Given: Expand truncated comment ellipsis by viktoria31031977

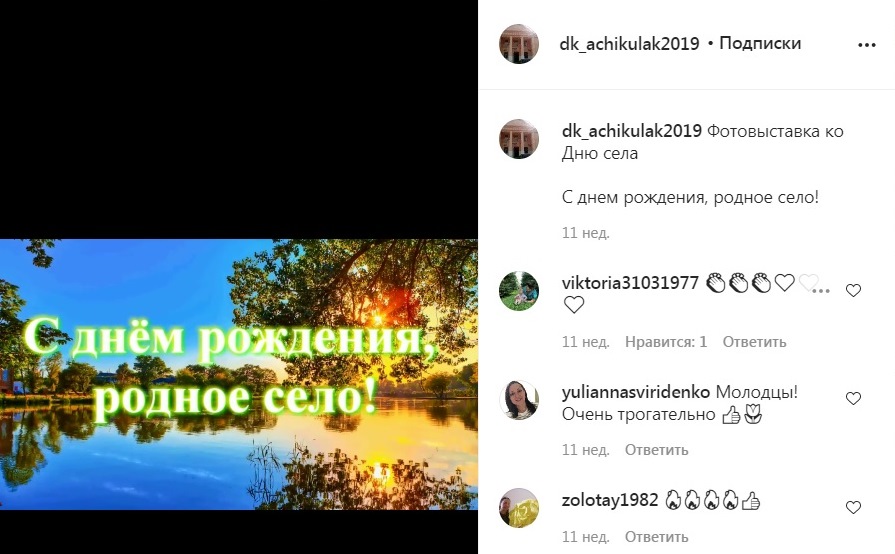Looking at the screenshot, I should pyautogui.click(x=821, y=291).
